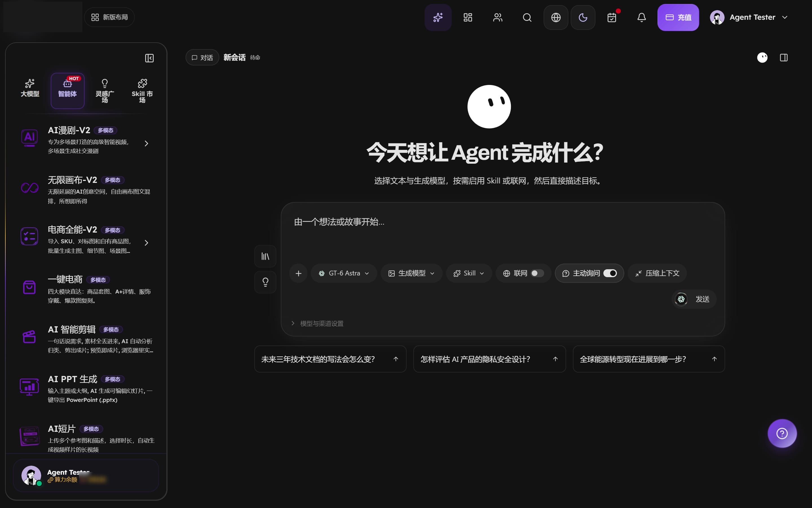Choose suggestion 怎样评估 AI 产品的隐私安全设计?
This screenshot has width=812, height=508.
(x=489, y=359)
